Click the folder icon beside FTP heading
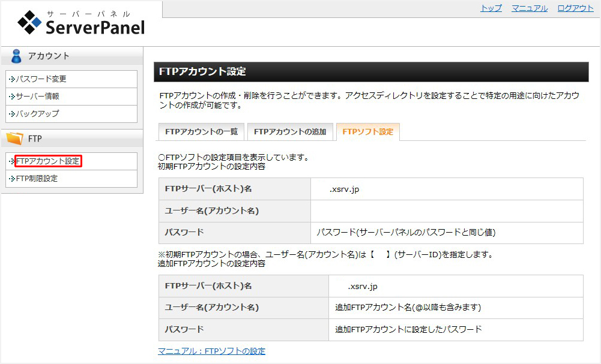The width and height of the screenshot is (601, 364). [x=15, y=139]
